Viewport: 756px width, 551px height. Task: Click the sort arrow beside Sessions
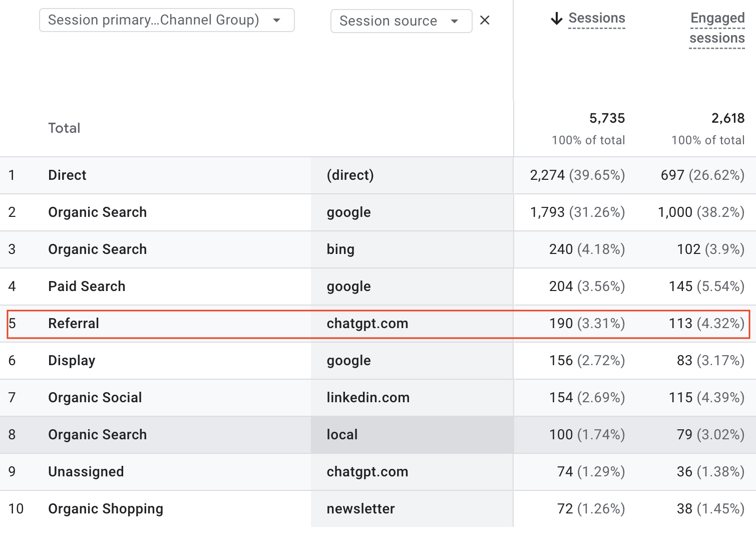557,19
